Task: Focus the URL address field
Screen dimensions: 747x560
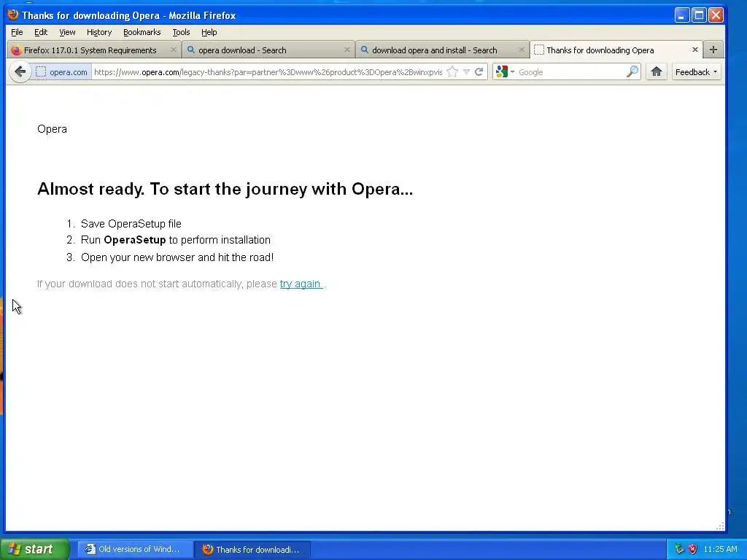Action: [x=268, y=72]
